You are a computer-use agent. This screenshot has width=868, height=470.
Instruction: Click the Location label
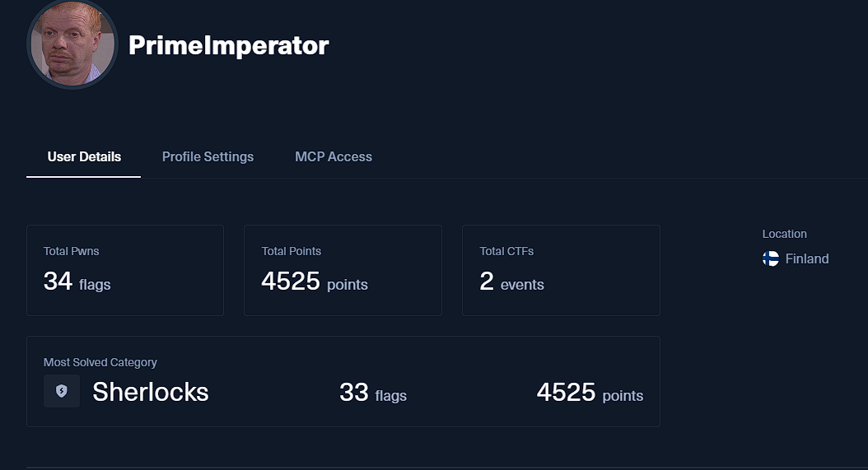coord(785,234)
